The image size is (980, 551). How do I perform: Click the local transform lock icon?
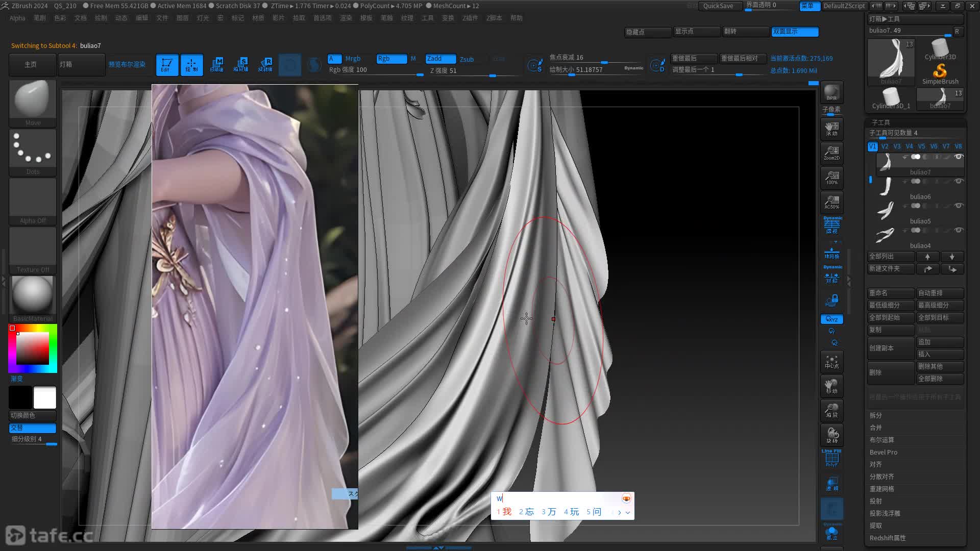[x=831, y=300]
